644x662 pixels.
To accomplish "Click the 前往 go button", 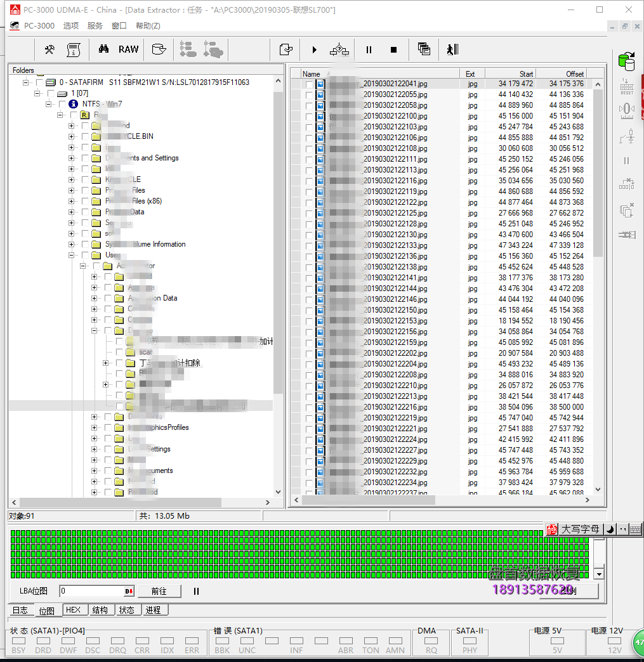I will click(x=159, y=591).
